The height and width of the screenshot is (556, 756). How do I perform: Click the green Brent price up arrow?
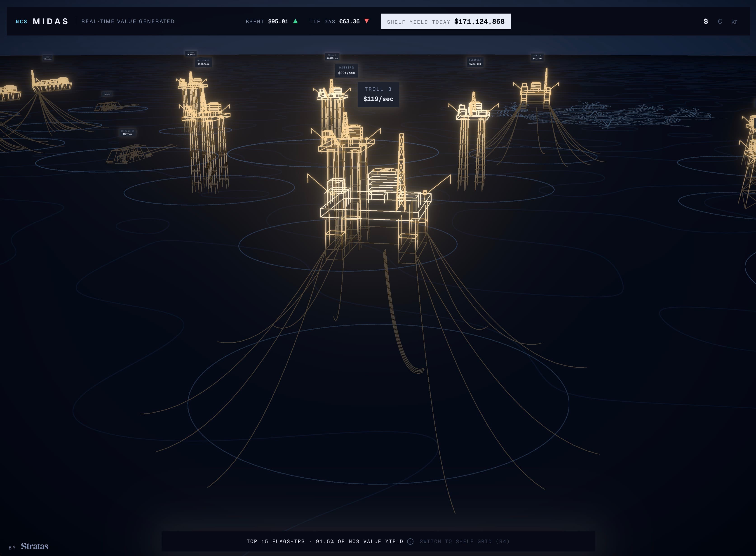295,21
